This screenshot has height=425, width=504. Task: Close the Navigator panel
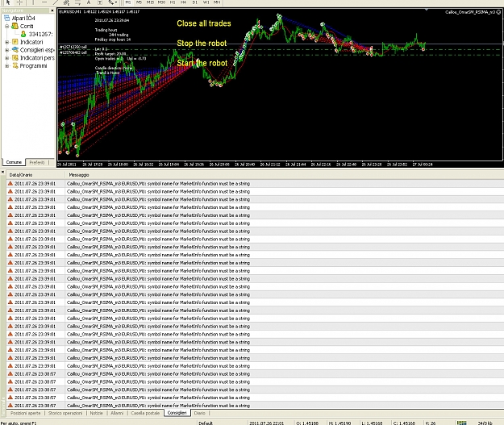point(52,10)
